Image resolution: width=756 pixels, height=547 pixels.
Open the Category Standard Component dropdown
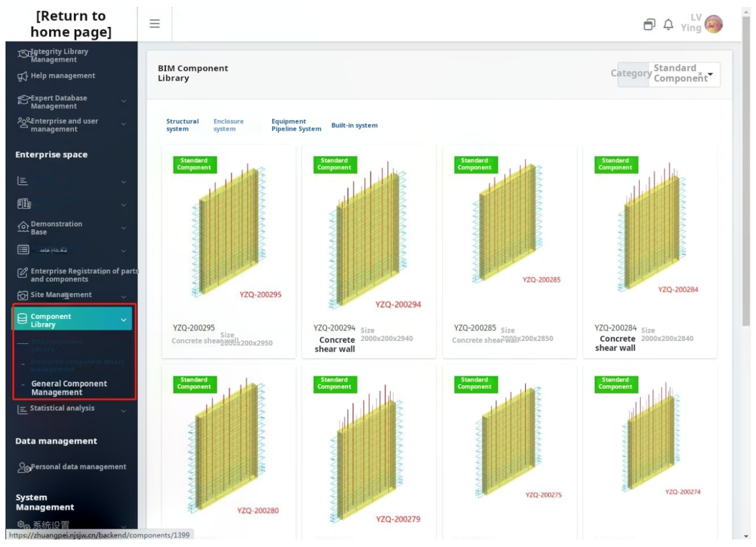tap(710, 74)
